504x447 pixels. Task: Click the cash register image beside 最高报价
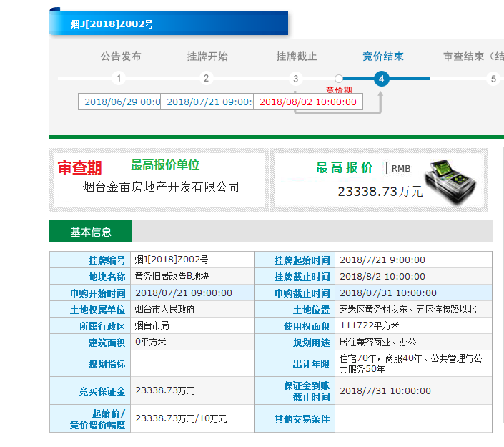tap(450, 182)
